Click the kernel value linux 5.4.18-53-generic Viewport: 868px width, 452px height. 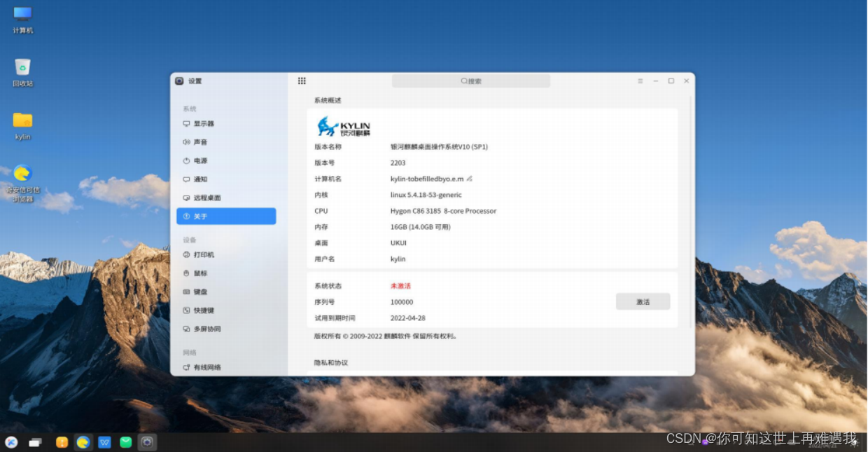(426, 195)
